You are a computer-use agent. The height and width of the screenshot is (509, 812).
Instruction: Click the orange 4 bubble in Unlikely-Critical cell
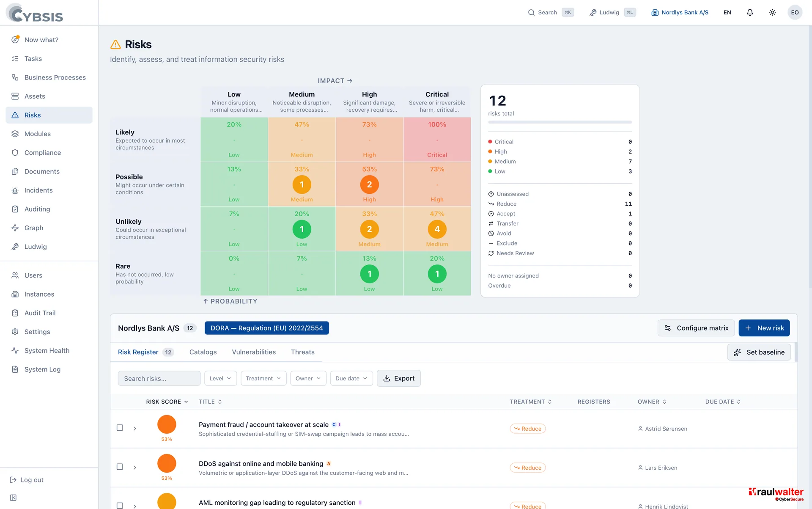click(437, 229)
